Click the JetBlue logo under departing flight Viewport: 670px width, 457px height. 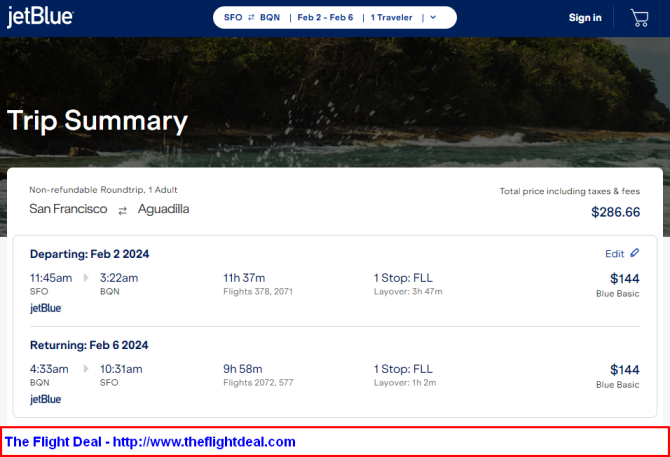[x=46, y=308]
